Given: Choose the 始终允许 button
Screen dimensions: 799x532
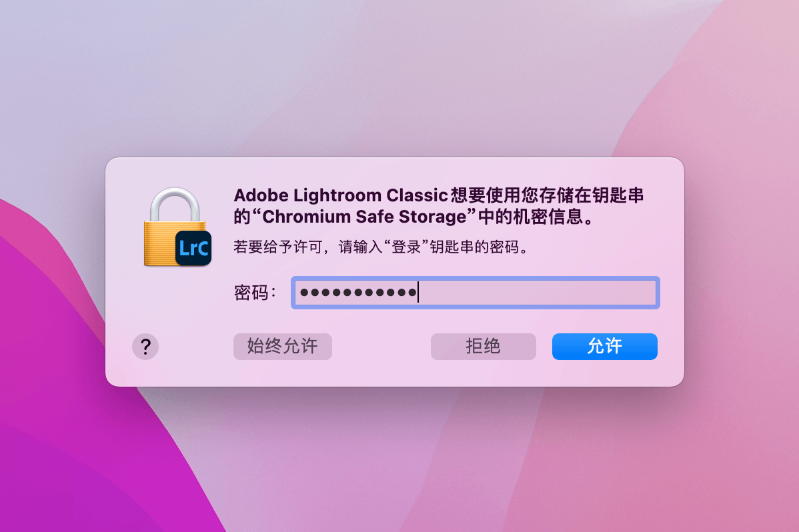Looking at the screenshot, I should point(282,347).
